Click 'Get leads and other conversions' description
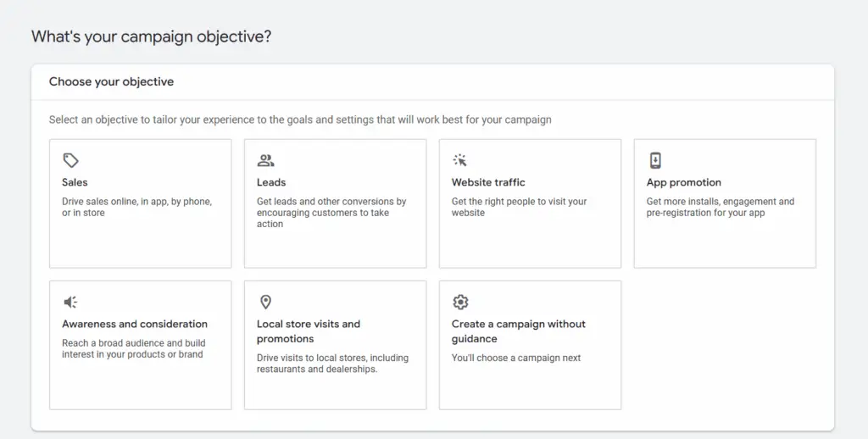This screenshot has height=439, width=868. [x=331, y=213]
